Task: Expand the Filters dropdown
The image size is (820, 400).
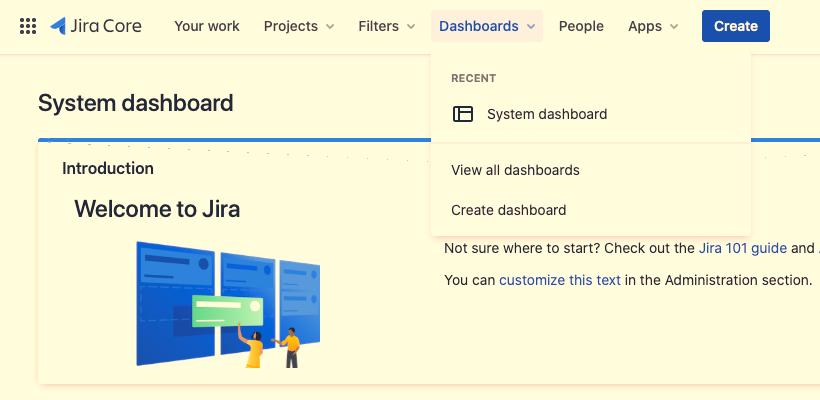Action: tap(386, 26)
